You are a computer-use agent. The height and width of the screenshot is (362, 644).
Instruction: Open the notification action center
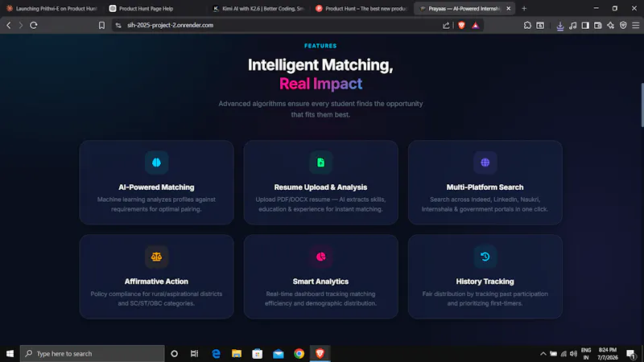(632, 353)
